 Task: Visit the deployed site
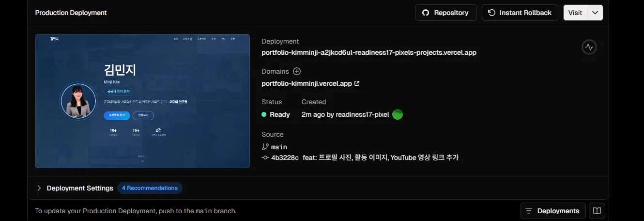pyautogui.click(x=575, y=13)
